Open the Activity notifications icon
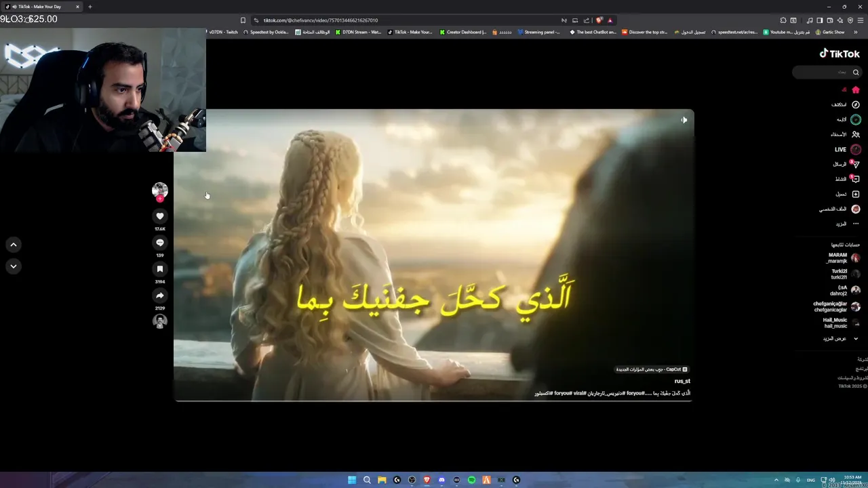868x488 pixels. click(x=856, y=179)
